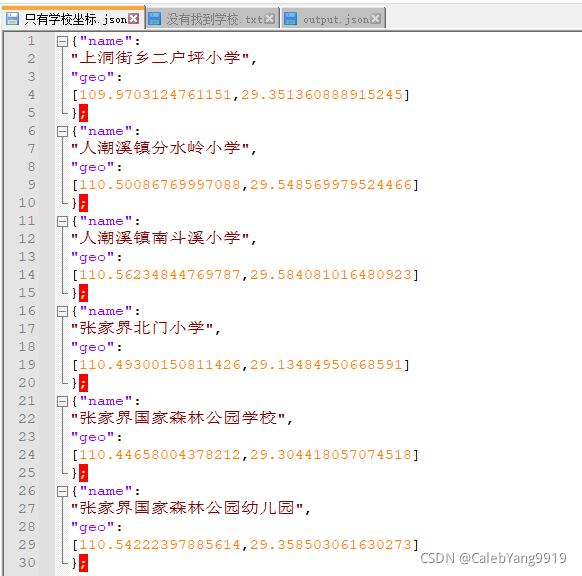Click coordinate value 29.358503061630273
This screenshot has height=576, width=582.
coord(331,545)
